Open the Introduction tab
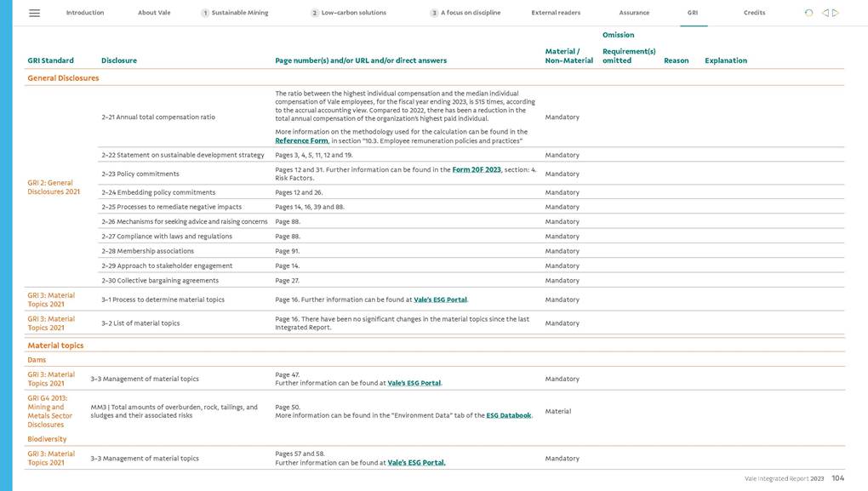Viewport: 868px width, 491px height. tap(85, 13)
